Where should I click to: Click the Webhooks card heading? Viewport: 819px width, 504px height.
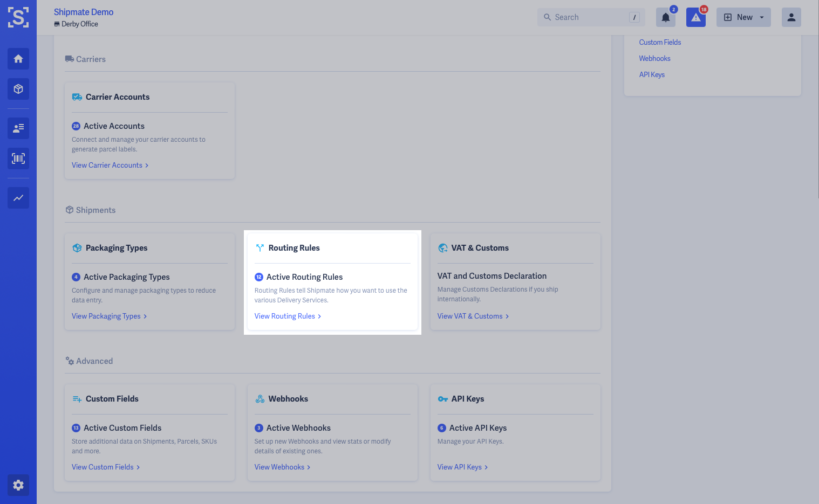(x=288, y=399)
